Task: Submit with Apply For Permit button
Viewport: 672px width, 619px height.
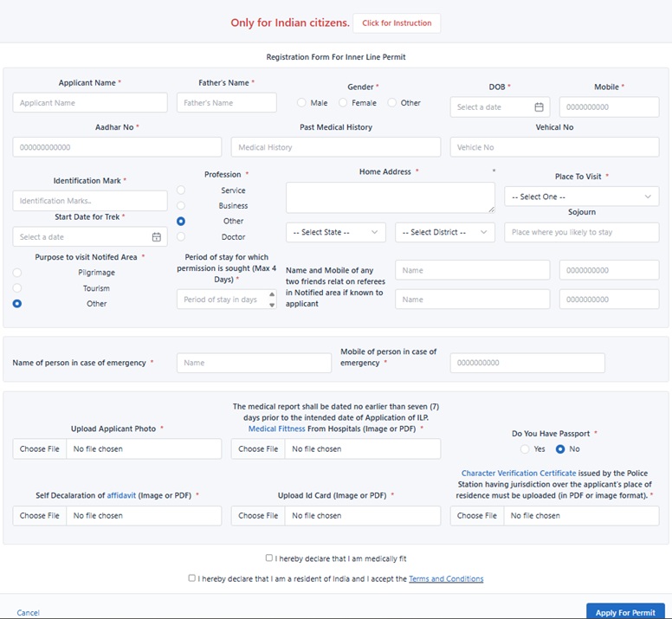Action: pos(624,612)
